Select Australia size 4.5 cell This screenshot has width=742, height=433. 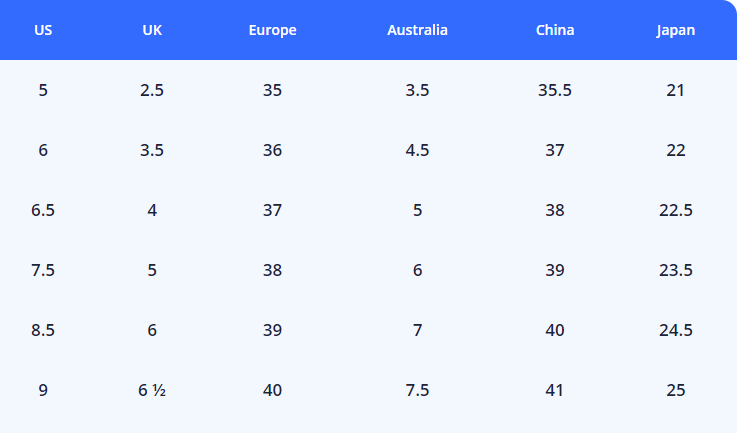pos(417,150)
